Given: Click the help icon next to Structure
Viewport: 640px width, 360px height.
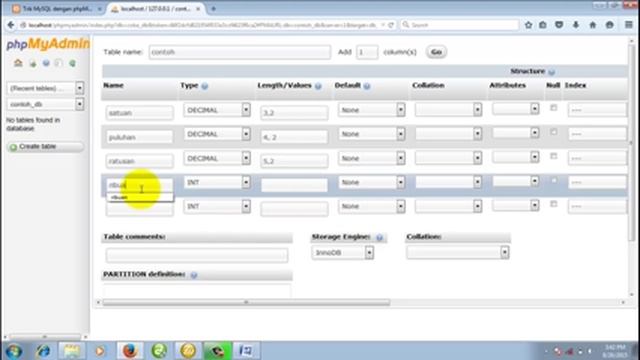Looking at the screenshot, I should click(551, 72).
